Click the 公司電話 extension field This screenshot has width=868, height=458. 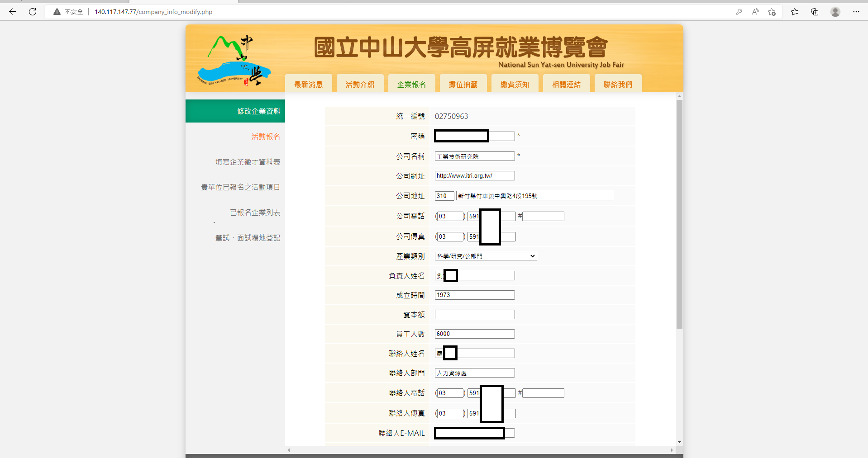[x=543, y=217]
